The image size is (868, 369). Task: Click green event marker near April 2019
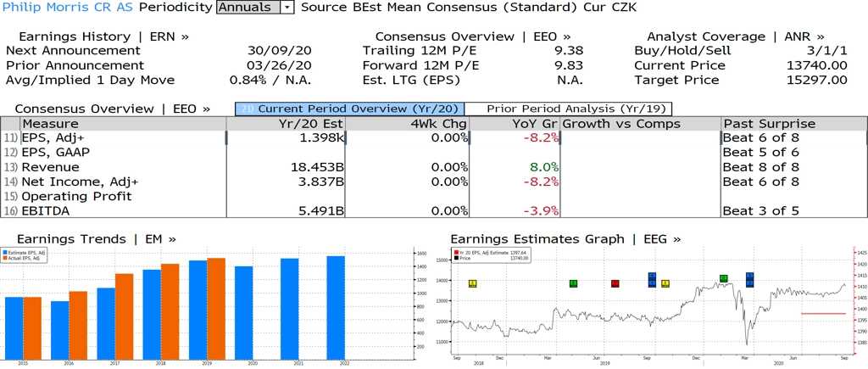574,283
